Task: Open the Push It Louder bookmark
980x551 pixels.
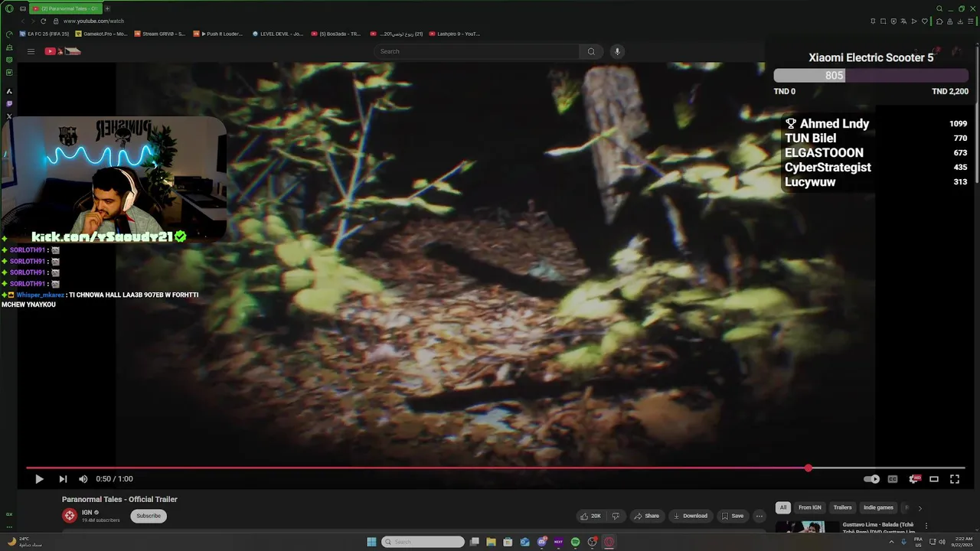Action: point(218,34)
